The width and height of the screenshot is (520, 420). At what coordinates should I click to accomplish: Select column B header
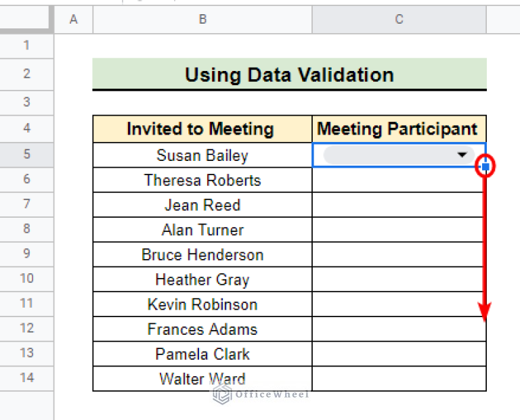202,19
